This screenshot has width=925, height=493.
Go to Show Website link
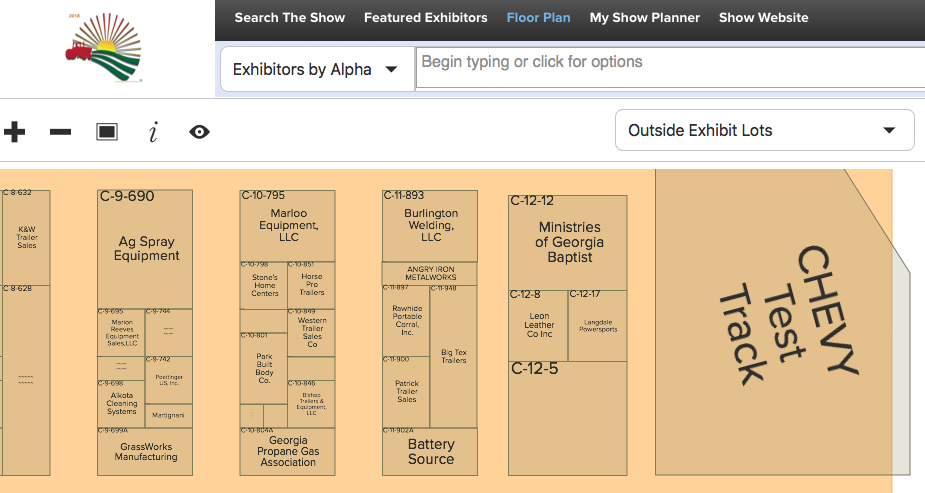point(763,18)
